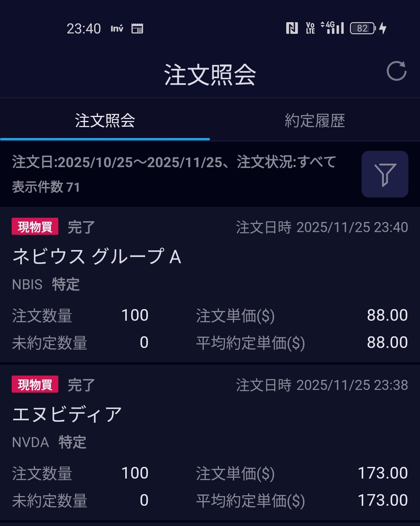Viewport: 420px width, 526px height.
Task: Open the ネビウス グループ A order
Action: (x=97, y=257)
